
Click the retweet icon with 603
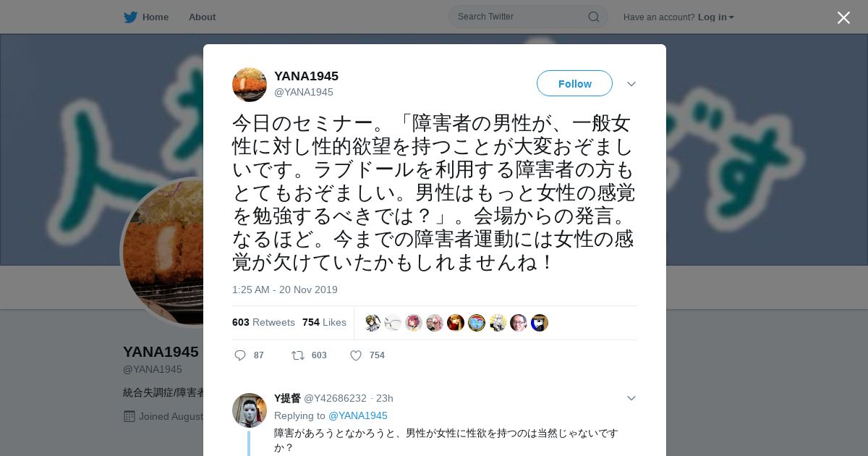click(x=297, y=355)
